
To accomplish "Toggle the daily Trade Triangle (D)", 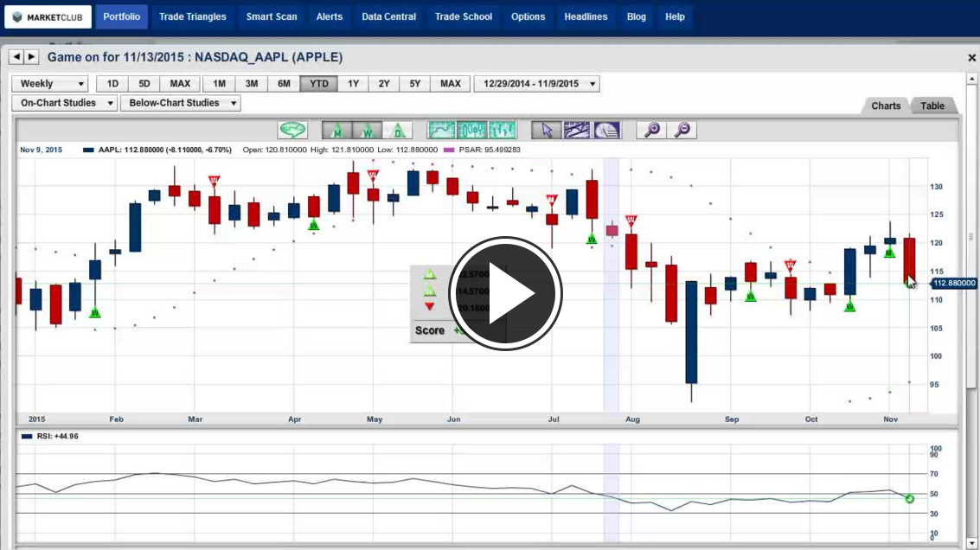I will click(397, 130).
